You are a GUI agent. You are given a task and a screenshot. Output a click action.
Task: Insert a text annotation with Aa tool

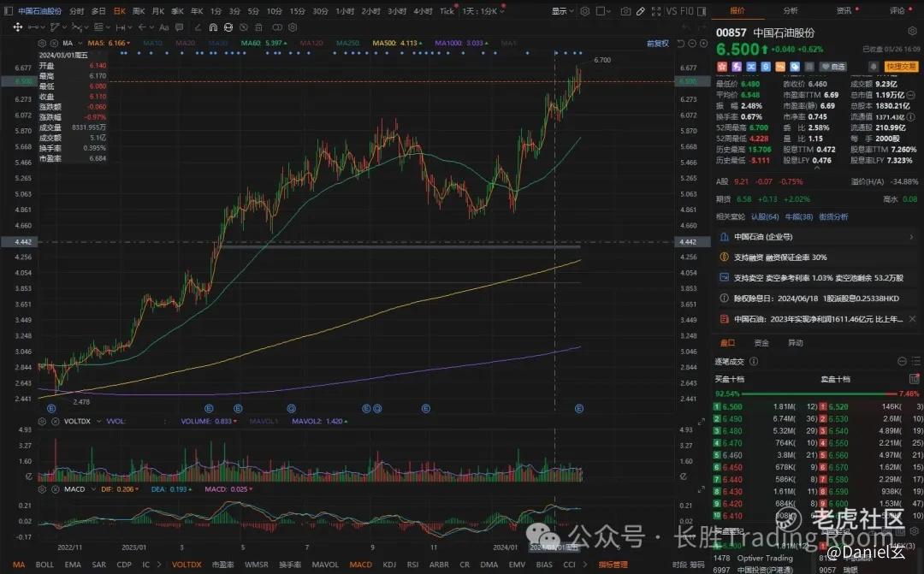tap(163, 27)
